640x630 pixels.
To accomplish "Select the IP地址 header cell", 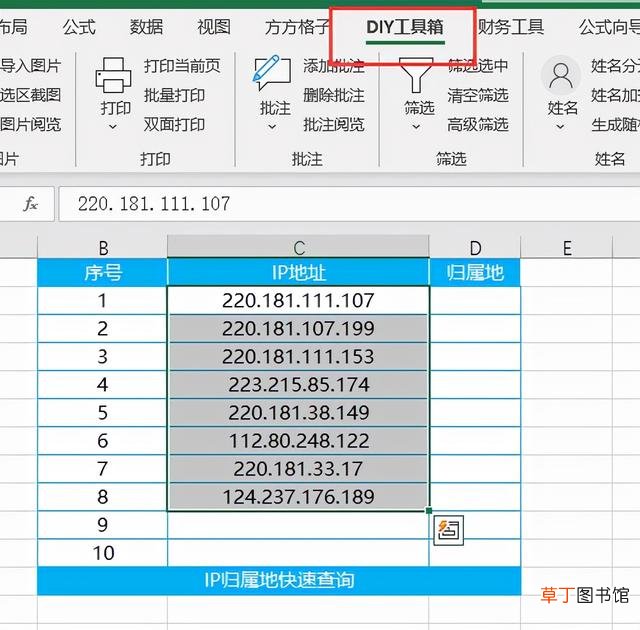I will click(298, 273).
